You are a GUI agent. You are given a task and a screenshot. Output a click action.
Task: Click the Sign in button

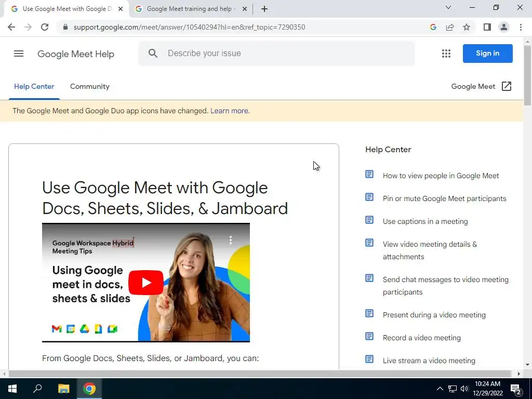tap(487, 54)
